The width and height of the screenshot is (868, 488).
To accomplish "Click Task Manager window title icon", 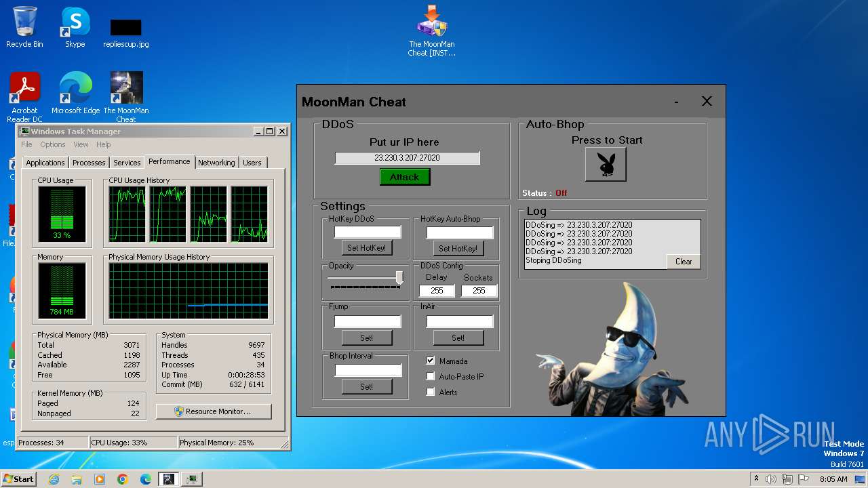I will 24,131.
